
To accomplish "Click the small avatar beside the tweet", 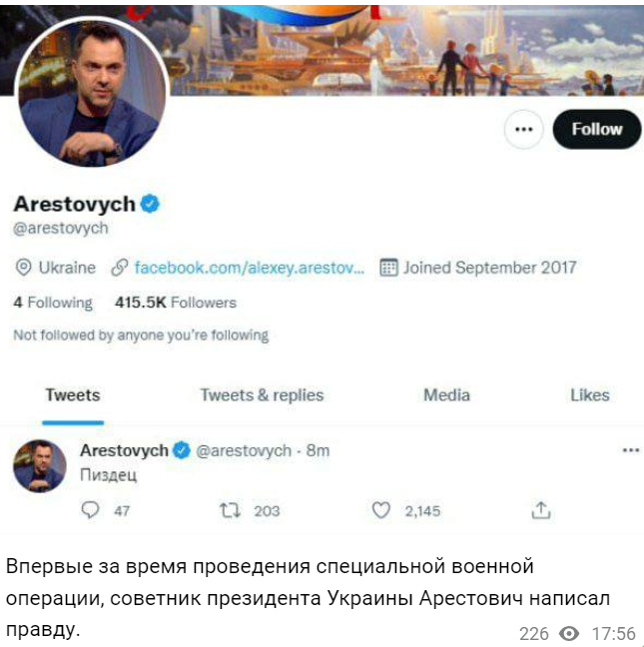I will [40, 466].
